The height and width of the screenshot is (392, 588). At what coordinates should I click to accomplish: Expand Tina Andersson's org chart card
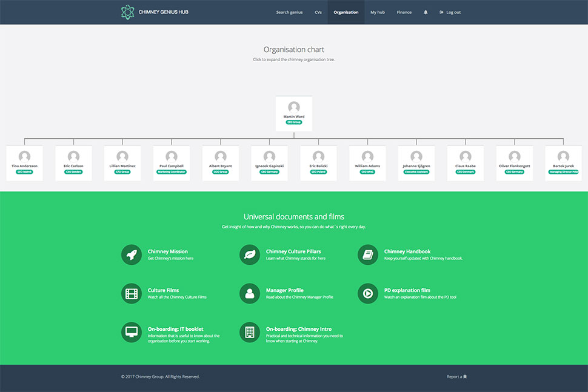tap(24, 162)
